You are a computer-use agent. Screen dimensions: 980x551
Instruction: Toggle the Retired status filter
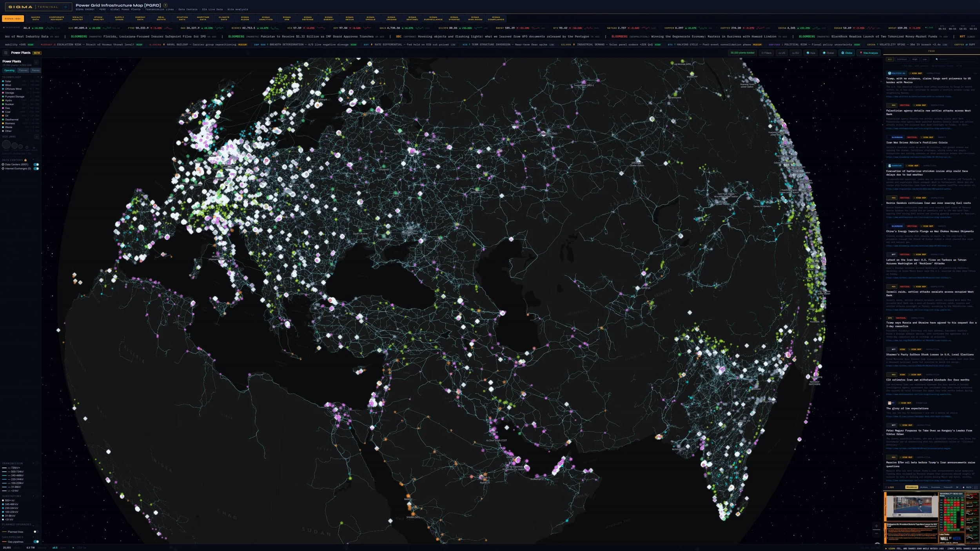coord(36,71)
